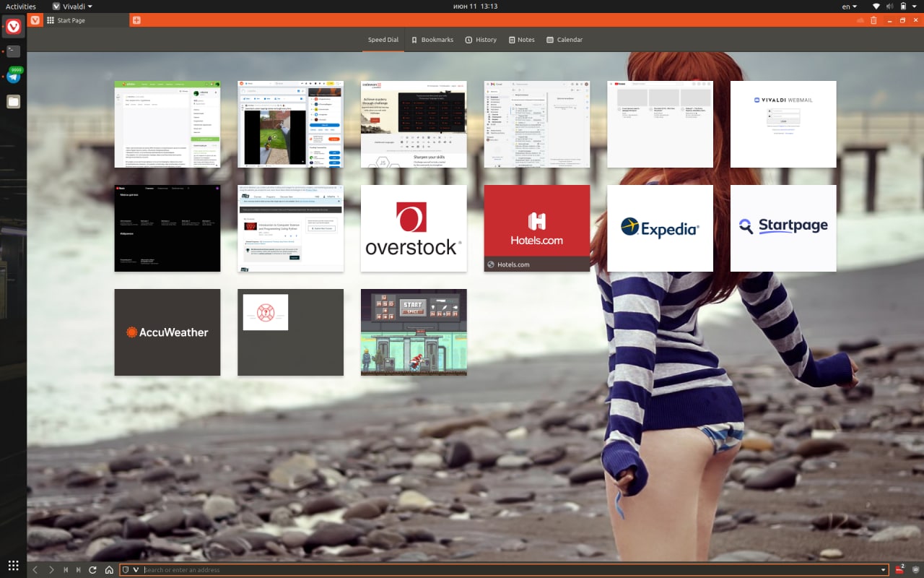Open the black-background website speed dial

(x=167, y=228)
